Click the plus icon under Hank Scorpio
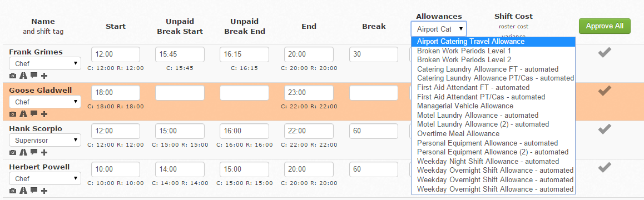Viewport: 644px width, 200px height. tap(44, 152)
